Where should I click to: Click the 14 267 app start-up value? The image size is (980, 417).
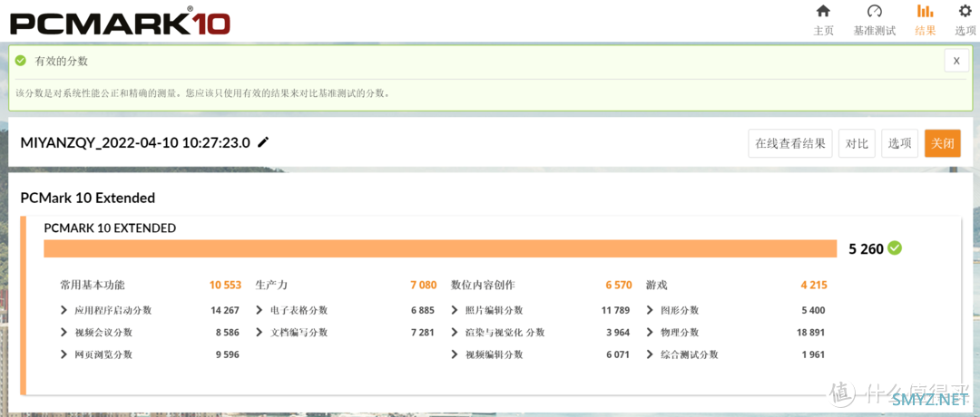pyautogui.click(x=225, y=310)
